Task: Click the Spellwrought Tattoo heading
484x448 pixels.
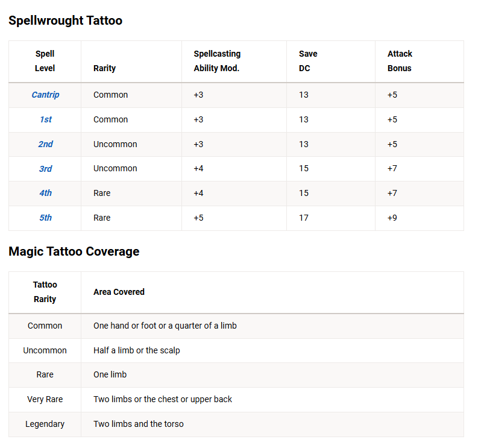Action: click(65, 21)
